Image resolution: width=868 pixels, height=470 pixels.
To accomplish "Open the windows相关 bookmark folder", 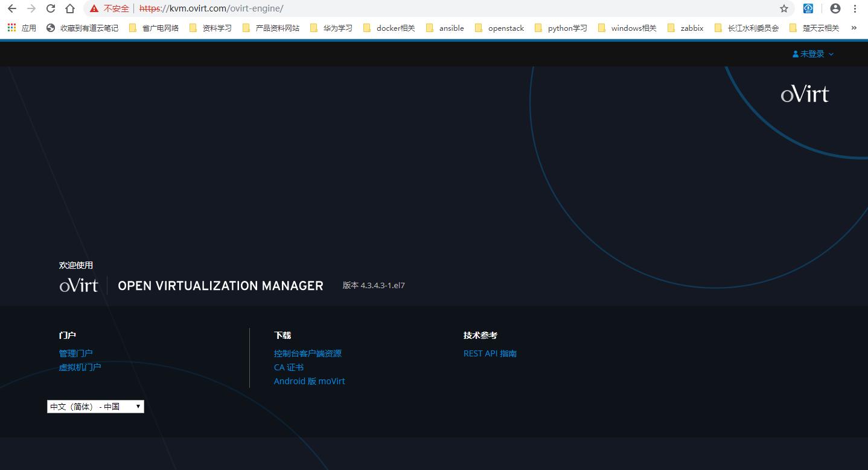I will 627,28.
